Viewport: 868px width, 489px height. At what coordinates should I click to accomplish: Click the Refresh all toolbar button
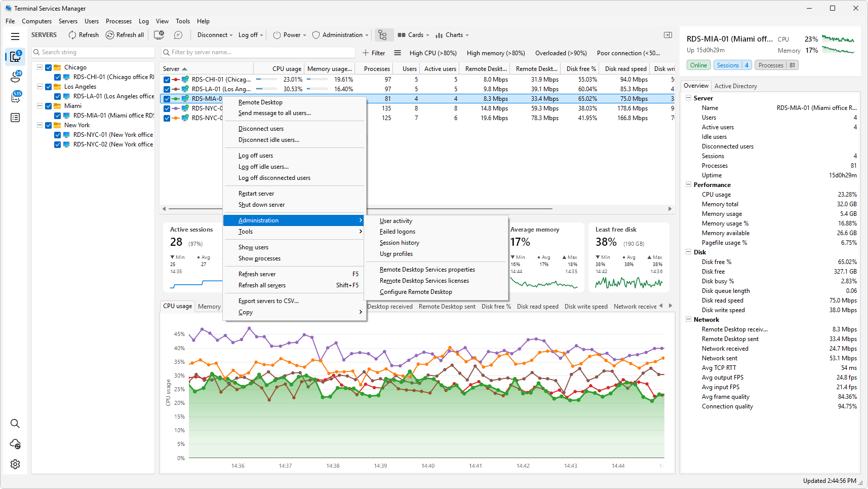click(x=125, y=35)
